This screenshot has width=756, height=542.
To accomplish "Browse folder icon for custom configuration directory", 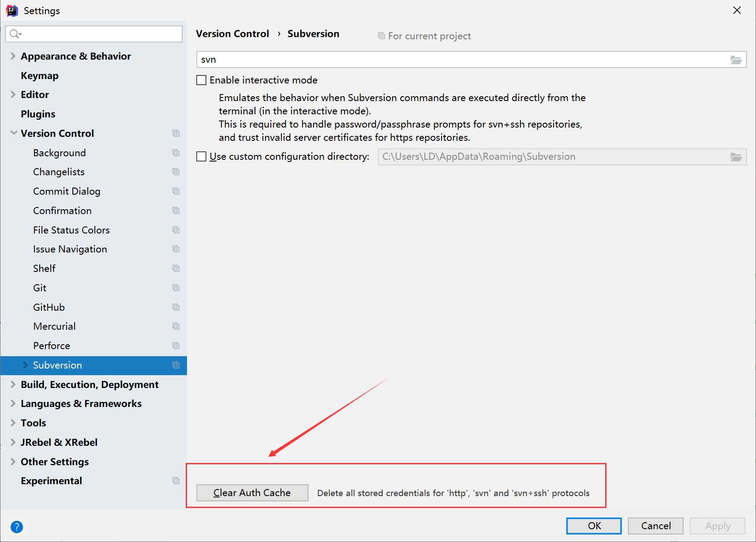I will point(736,157).
